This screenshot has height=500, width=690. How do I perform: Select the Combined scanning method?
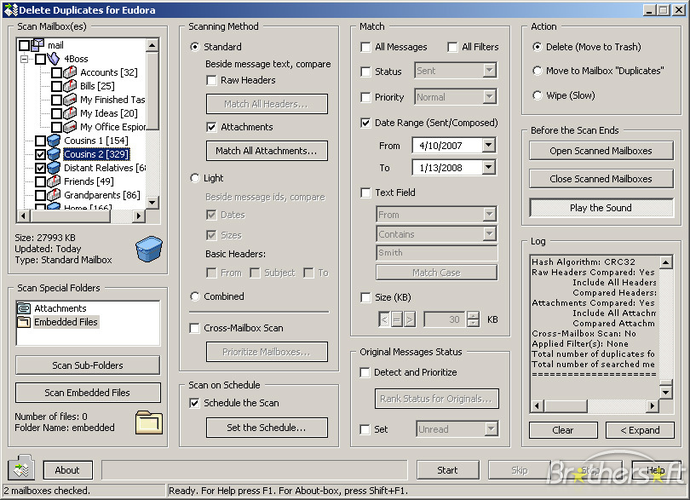195,296
